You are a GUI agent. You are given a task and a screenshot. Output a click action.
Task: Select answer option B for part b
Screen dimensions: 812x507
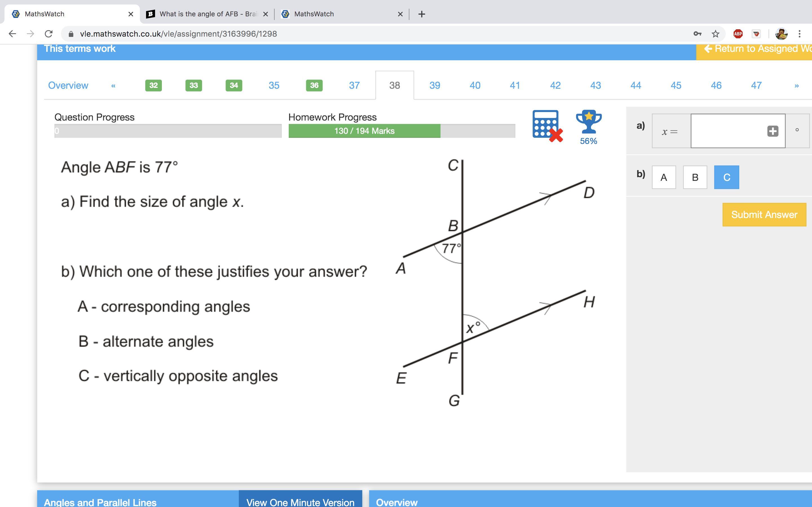point(695,177)
